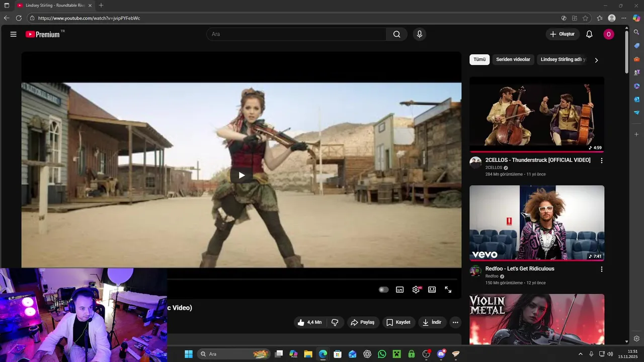
Task: Open the Violin Metal video thumbnail
Action: 537,319
